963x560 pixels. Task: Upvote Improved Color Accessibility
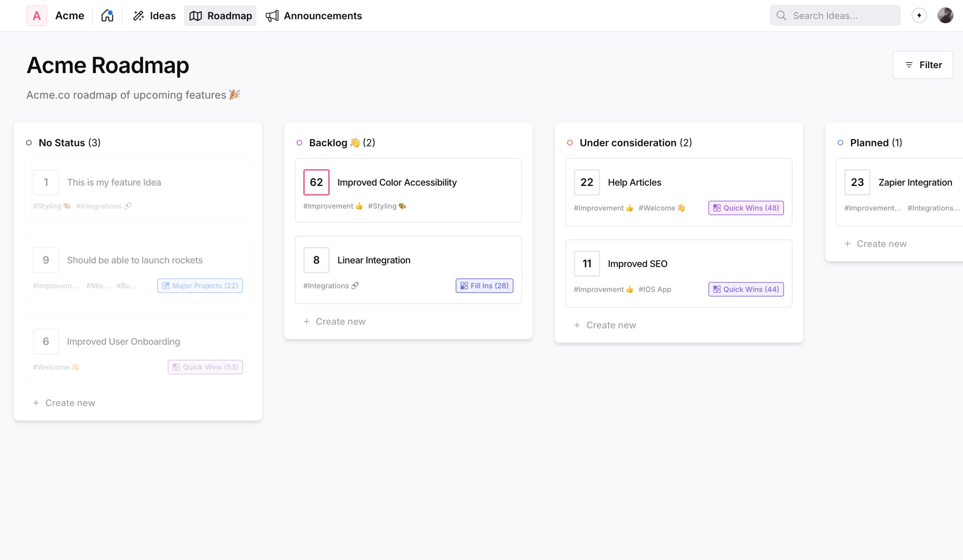(316, 182)
